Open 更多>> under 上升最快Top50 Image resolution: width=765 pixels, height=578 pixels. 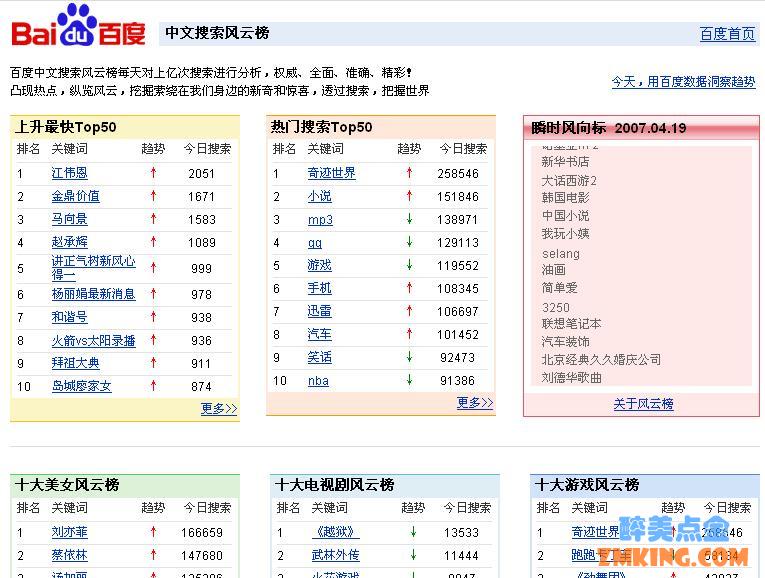tap(219, 408)
